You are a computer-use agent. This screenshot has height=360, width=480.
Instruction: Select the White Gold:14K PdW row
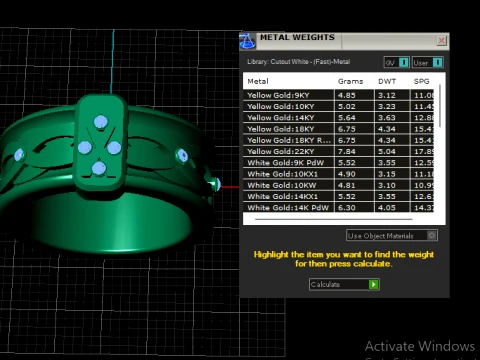tap(339, 207)
